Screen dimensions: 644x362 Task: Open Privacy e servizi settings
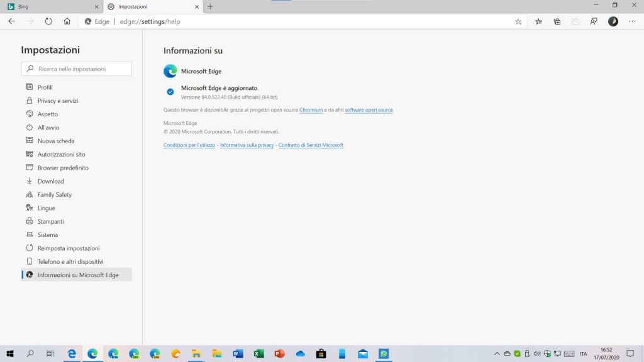coord(57,101)
